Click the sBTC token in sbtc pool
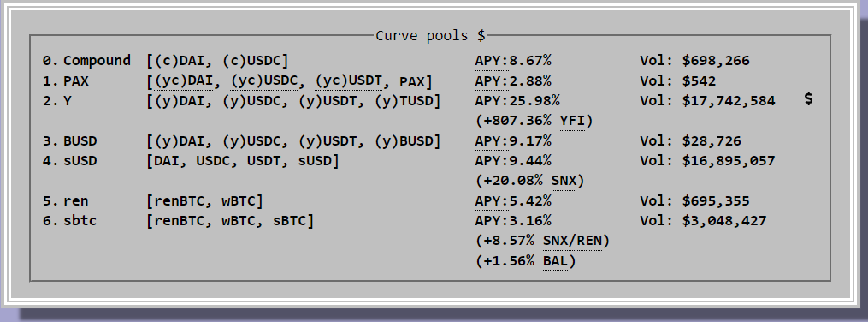This screenshot has width=868, height=322. [290, 221]
